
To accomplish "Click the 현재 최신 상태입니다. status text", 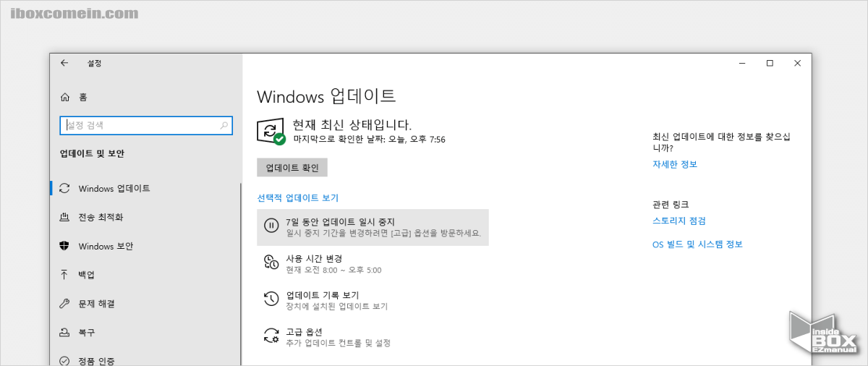I will click(x=352, y=125).
